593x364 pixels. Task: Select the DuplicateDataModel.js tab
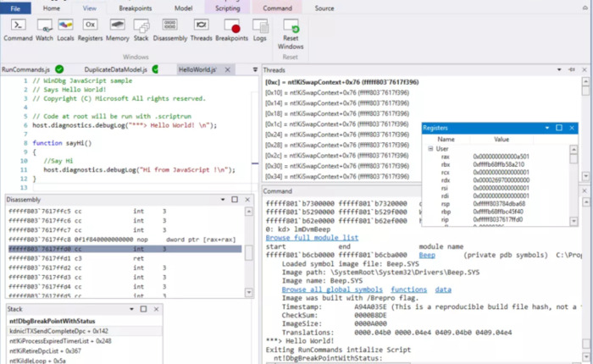pos(116,69)
